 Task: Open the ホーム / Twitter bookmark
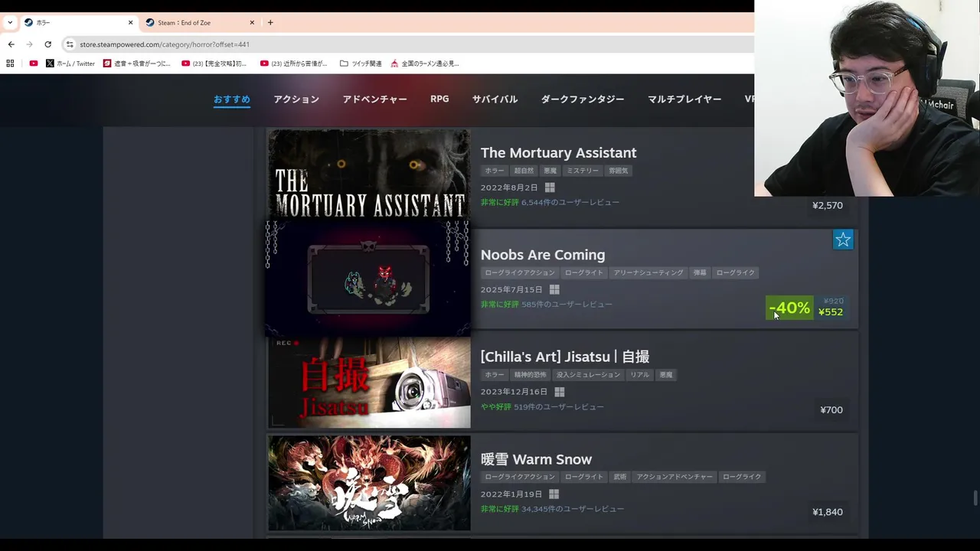pyautogui.click(x=70, y=64)
